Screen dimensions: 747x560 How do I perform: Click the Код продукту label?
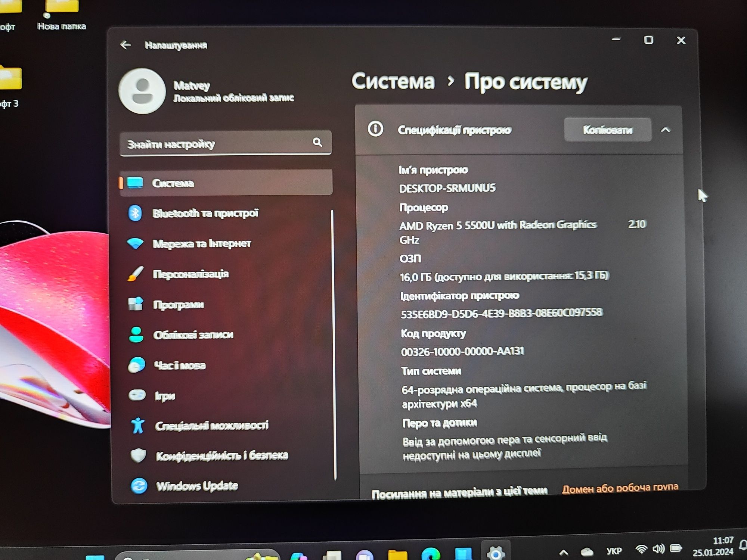433,333
